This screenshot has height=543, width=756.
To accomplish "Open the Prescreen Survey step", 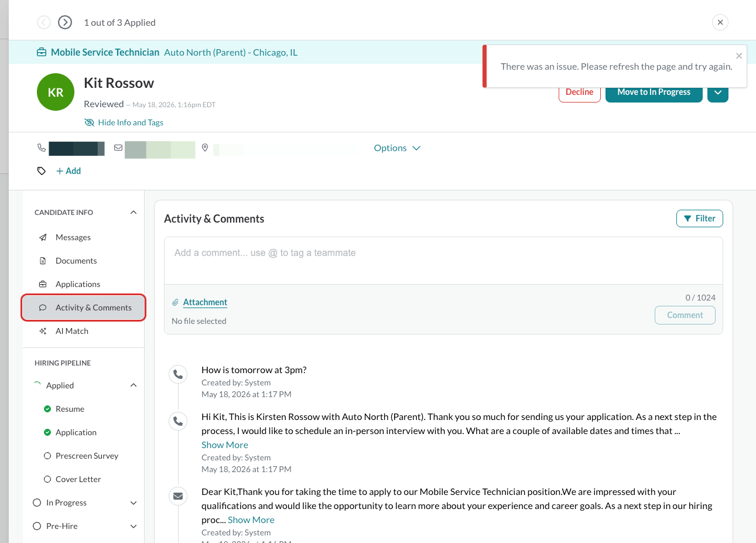I will click(87, 456).
